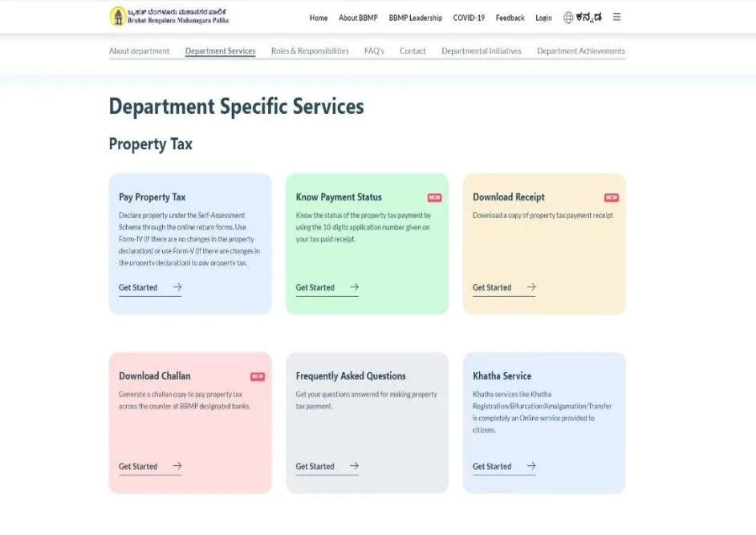756x535 pixels.
Task: Click the globe language icon
Action: click(x=568, y=17)
